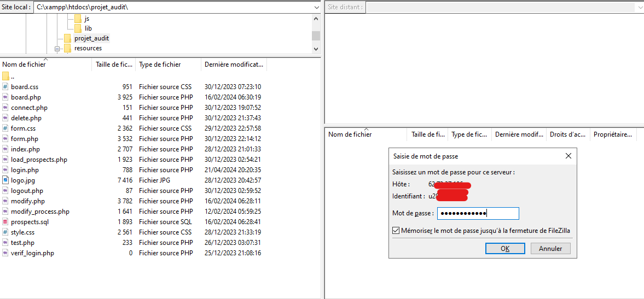Screen dimensions: 644x299
Task: Open the Site local path dropdown
Action: coord(316,8)
